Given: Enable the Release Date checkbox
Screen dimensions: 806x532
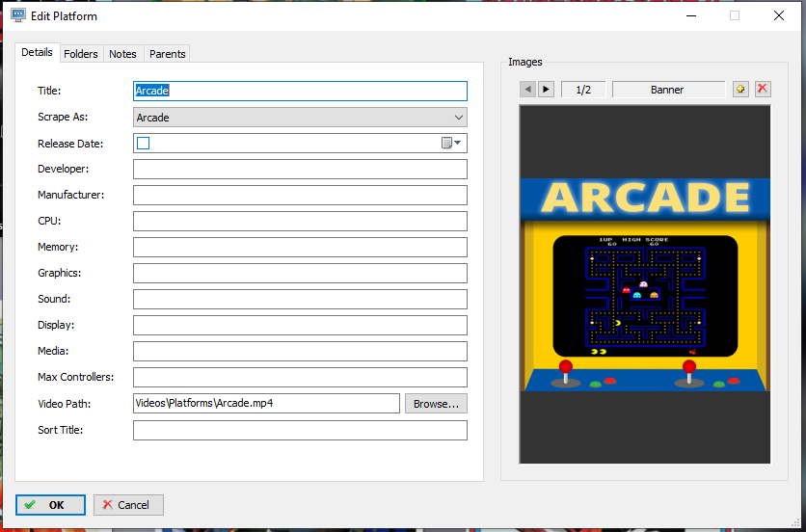Looking at the screenshot, I should click(144, 143).
